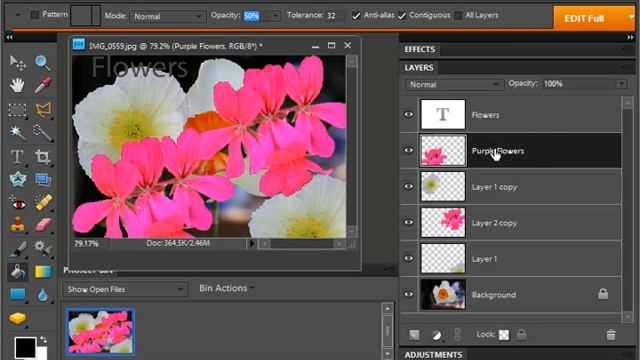
Task: Click the EDIT Full button
Action: pos(584,18)
